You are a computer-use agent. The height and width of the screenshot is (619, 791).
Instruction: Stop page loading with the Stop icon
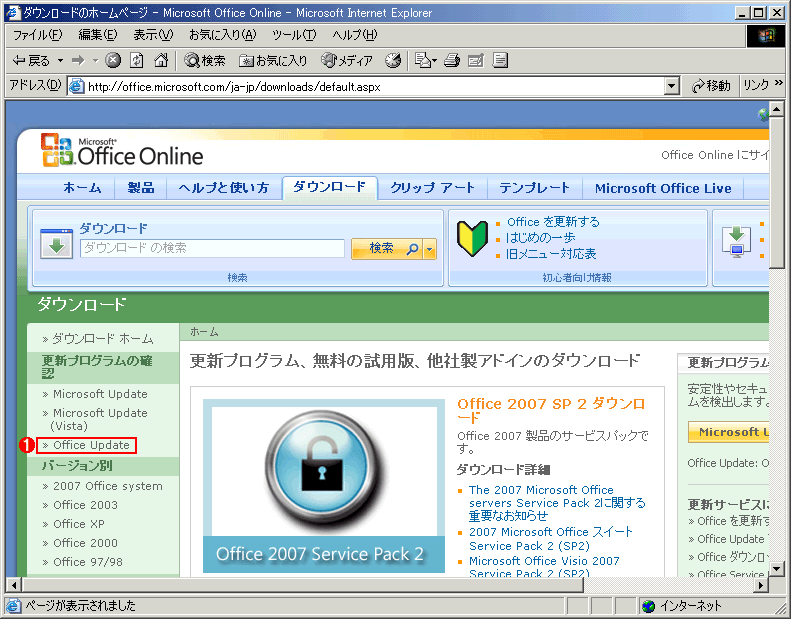[113, 61]
